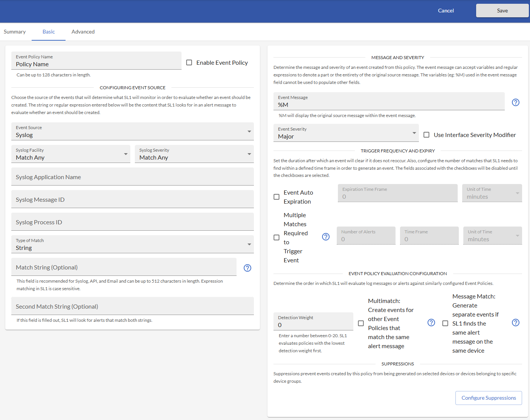
Task: Expand the Type of Match dropdown
Action: click(x=132, y=245)
